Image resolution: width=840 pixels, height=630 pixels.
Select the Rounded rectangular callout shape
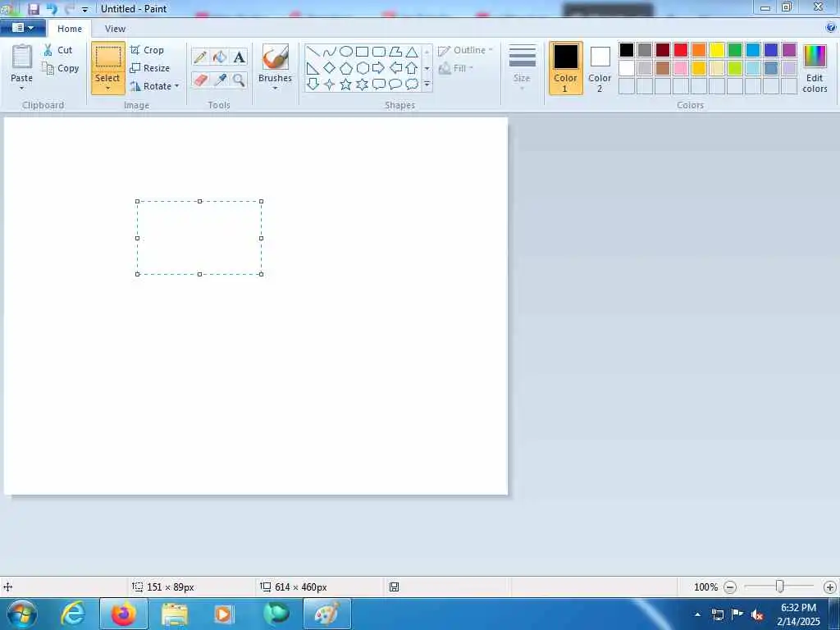pyautogui.click(x=379, y=84)
